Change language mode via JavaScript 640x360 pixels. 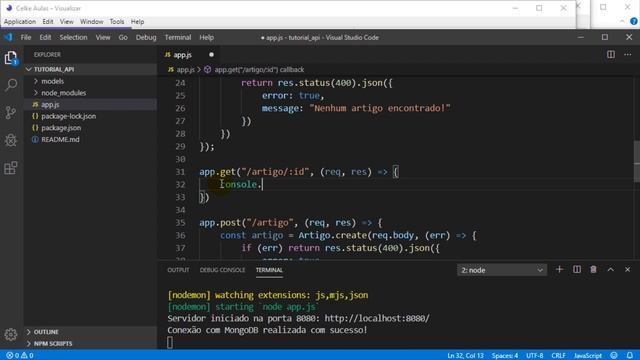tap(588, 356)
